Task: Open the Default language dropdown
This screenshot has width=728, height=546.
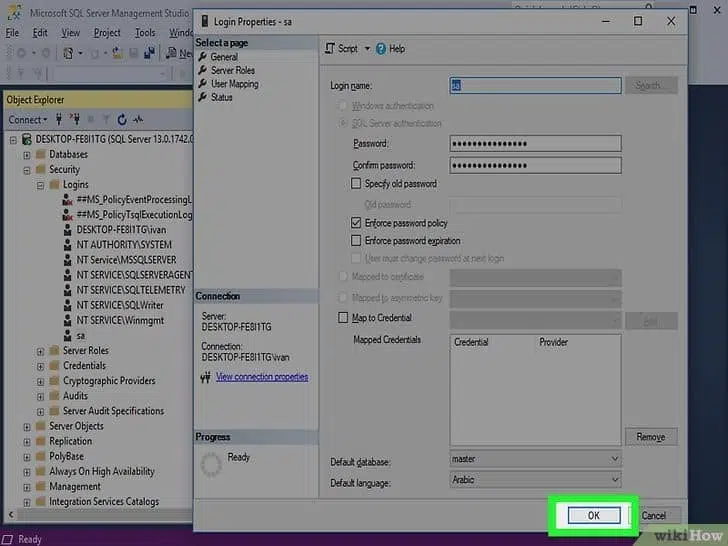Action: point(614,480)
